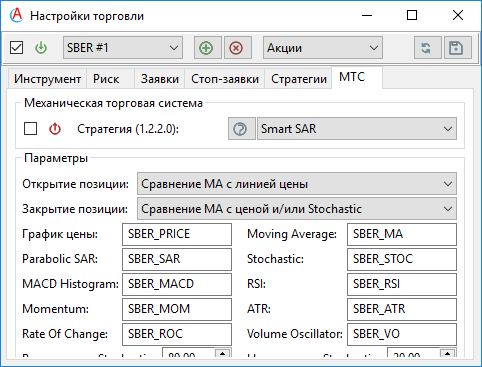Open the Акции dropdown

[322, 48]
